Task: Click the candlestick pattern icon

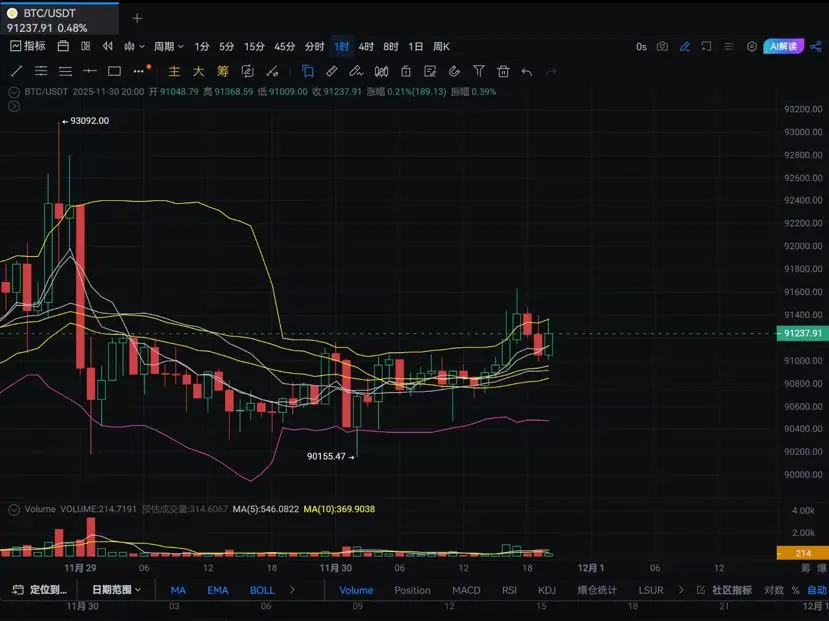Action: coord(381,71)
